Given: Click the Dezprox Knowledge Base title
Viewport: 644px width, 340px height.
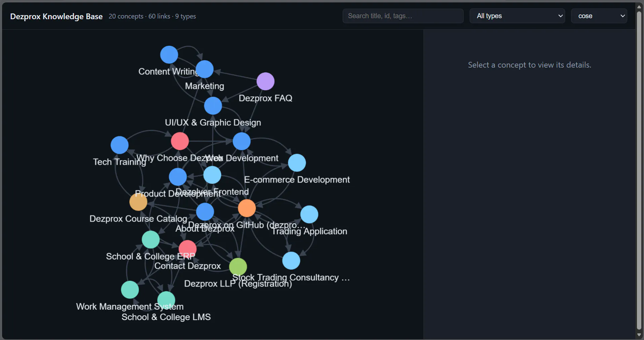Looking at the screenshot, I should tap(56, 16).
